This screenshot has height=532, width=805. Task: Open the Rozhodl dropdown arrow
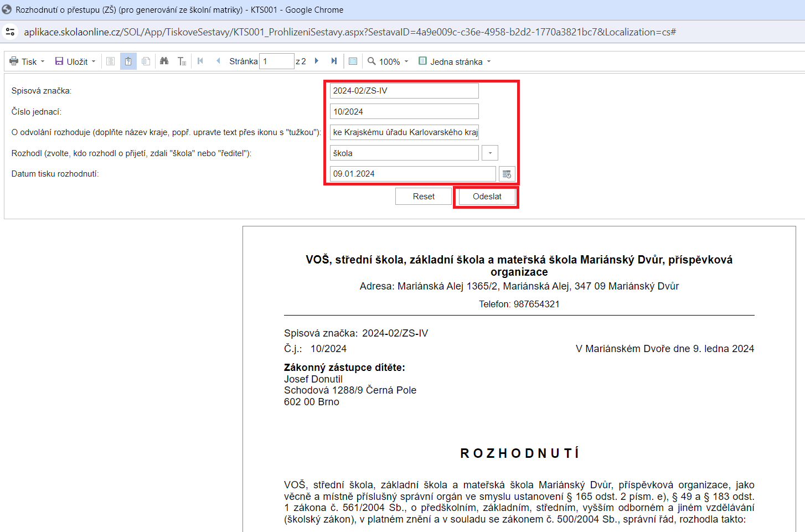(490, 153)
